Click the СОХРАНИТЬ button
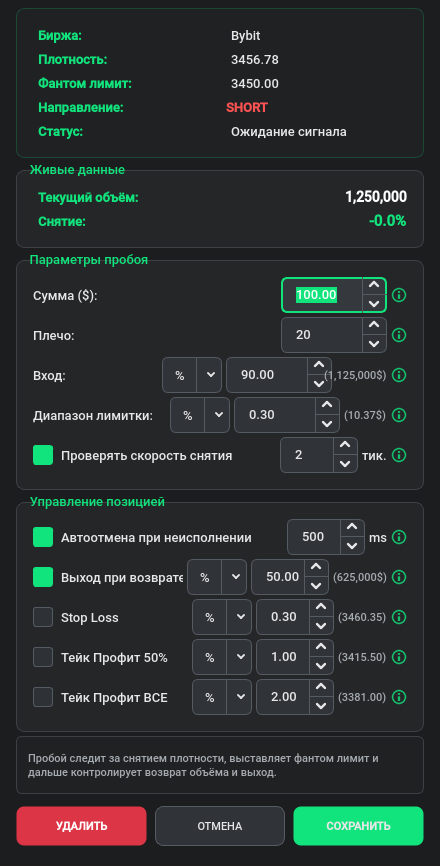This screenshot has width=440, height=866. click(358, 826)
